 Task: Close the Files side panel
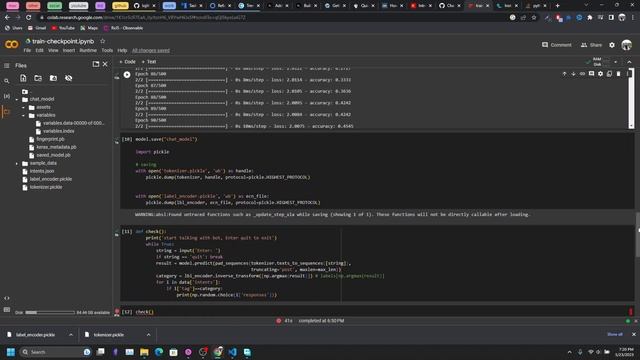tap(105, 64)
